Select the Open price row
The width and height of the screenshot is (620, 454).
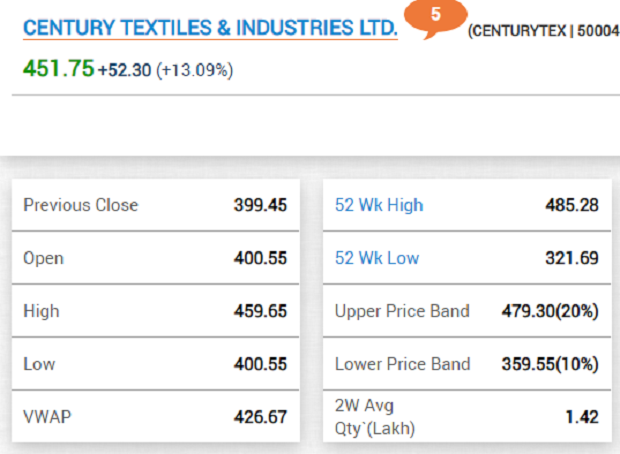(x=155, y=258)
